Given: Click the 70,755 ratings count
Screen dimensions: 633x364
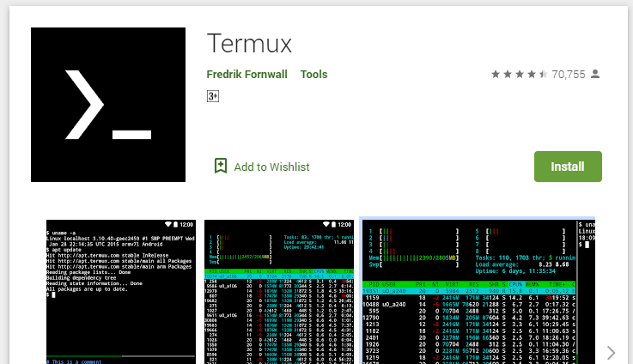Looking at the screenshot, I should tap(569, 74).
